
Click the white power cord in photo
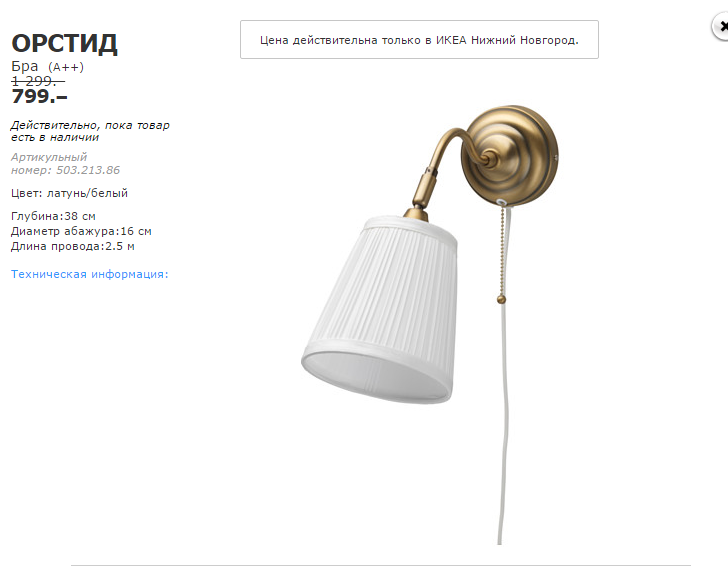[504, 418]
